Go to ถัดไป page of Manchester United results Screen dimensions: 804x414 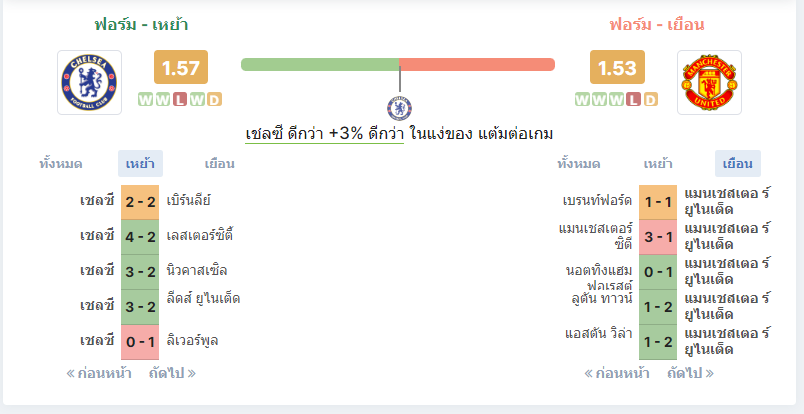tap(690, 373)
